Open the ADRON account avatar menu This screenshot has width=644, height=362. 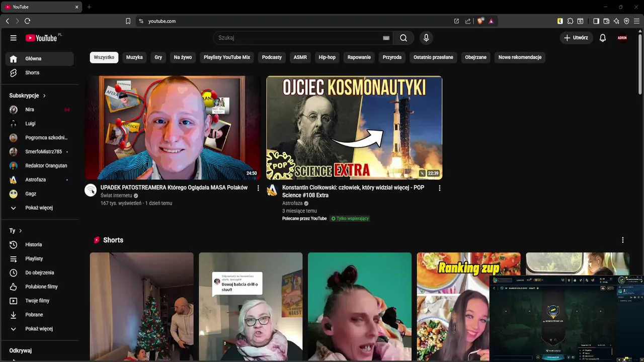tap(622, 38)
